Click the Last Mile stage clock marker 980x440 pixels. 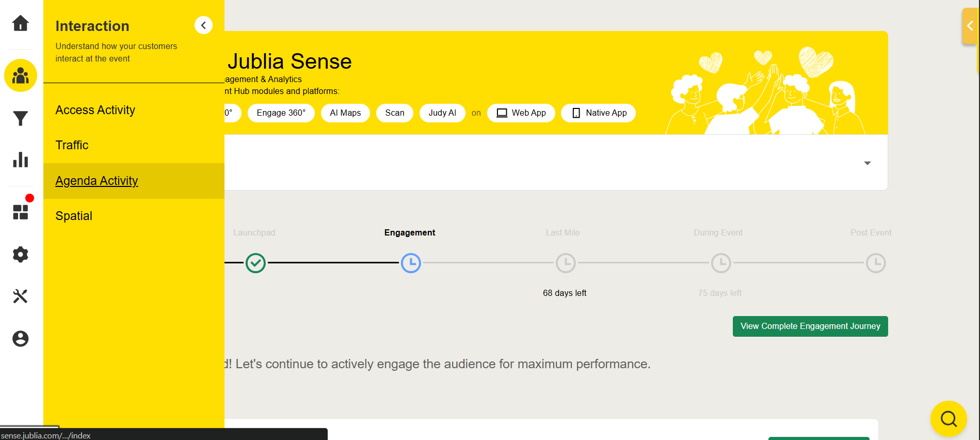(x=566, y=263)
